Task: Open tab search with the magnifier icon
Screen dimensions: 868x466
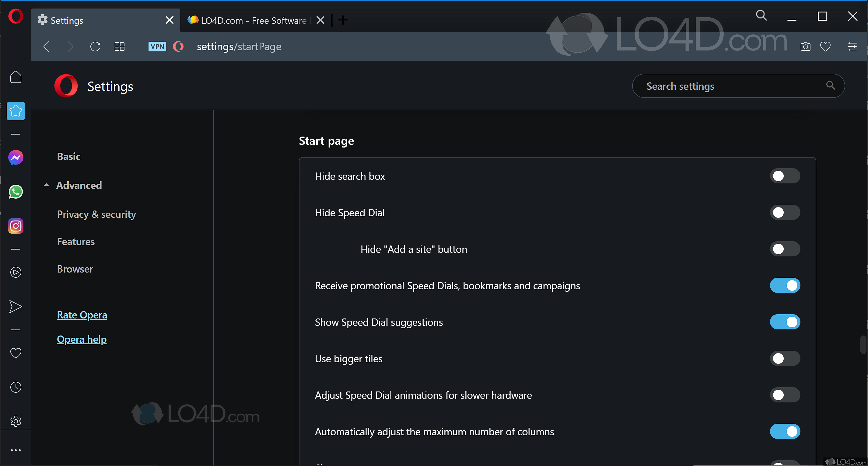Action: coord(761,16)
